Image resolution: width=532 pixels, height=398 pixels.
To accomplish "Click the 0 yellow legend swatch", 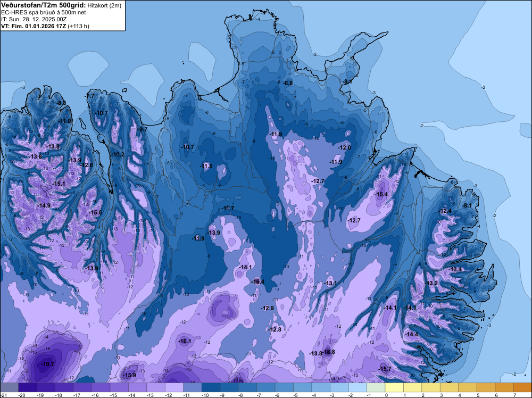I will pyautogui.click(x=394, y=387).
